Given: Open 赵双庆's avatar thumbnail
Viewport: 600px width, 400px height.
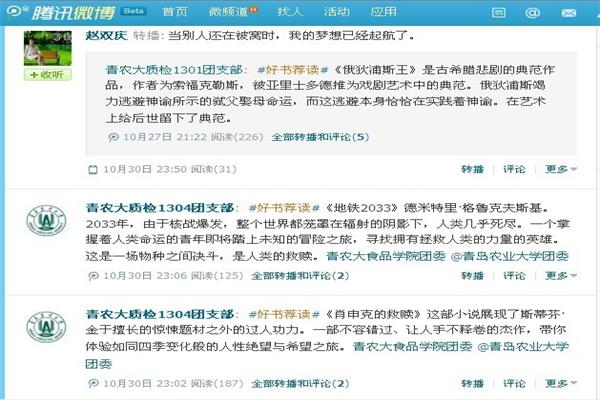Looking at the screenshot, I should click(47, 49).
